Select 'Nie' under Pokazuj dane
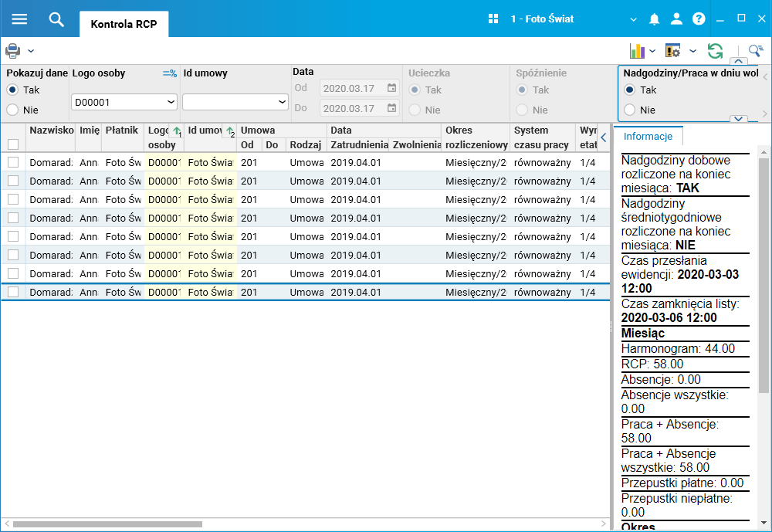The height and width of the screenshot is (532, 772). 12,110
